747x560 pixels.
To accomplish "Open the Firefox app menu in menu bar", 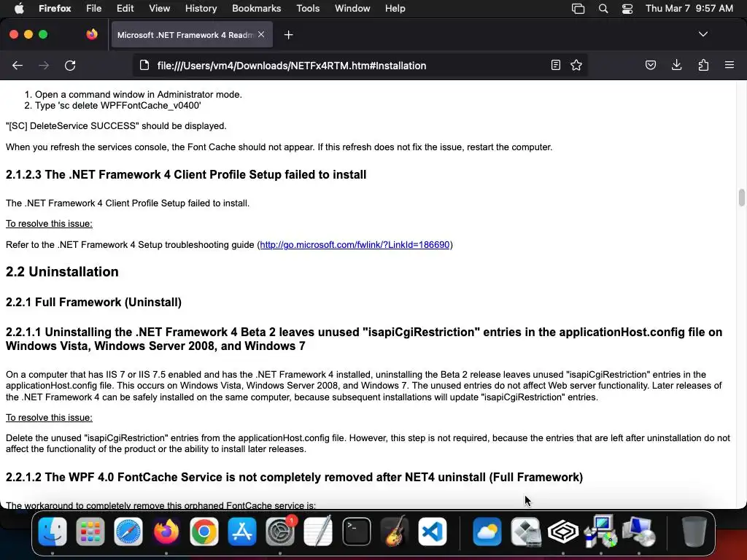I will click(x=55, y=9).
